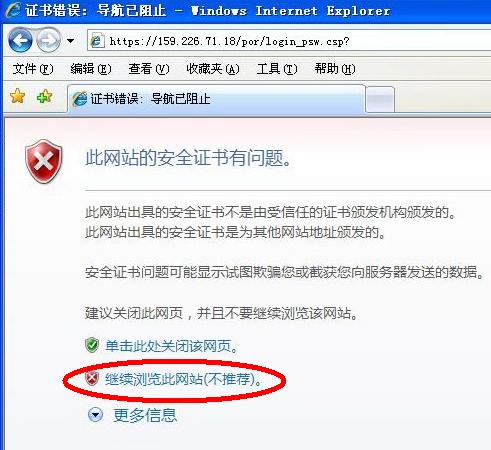491x450 pixels.
Task: Open the 工具(T) menu
Action: click(x=277, y=69)
